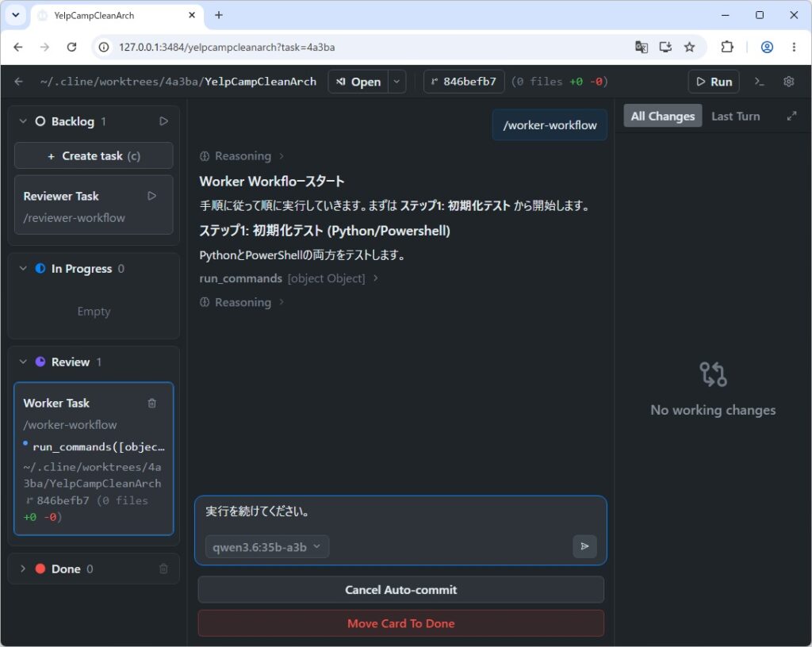View site information icon in address bar

(104, 47)
